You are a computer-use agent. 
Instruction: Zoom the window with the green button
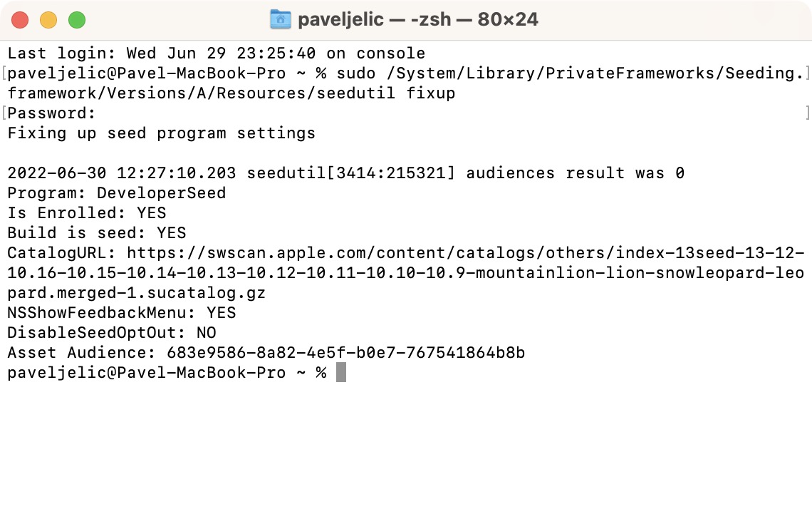[x=77, y=20]
